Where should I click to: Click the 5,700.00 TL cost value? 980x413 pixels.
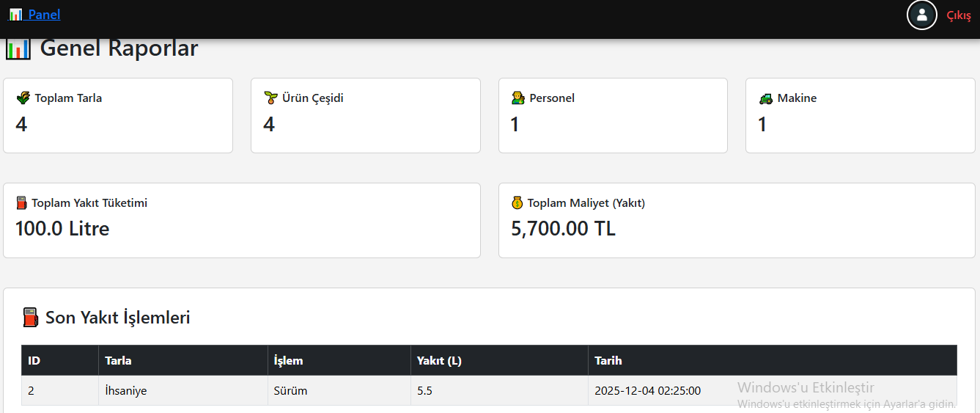563,229
